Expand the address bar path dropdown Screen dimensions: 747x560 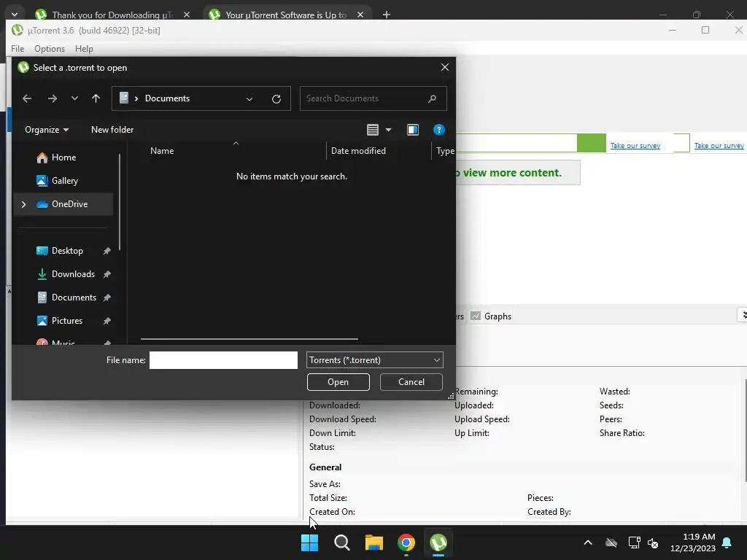pos(249,99)
